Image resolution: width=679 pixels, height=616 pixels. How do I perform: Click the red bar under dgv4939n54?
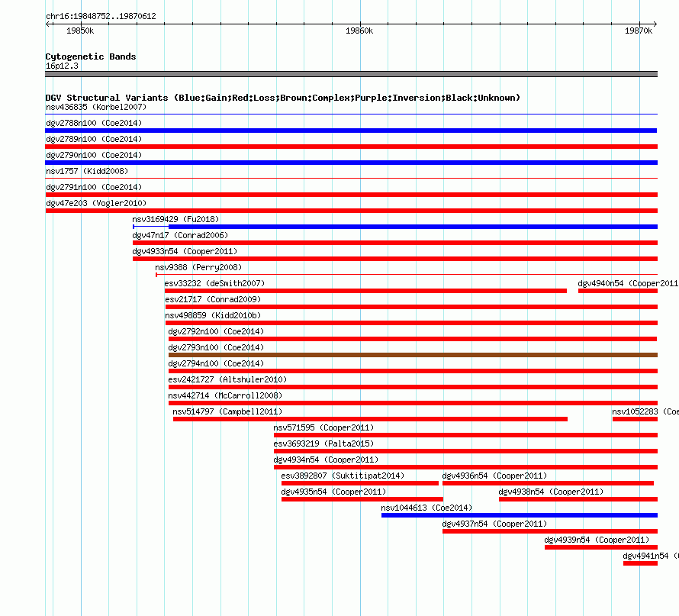tap(601, 547)
